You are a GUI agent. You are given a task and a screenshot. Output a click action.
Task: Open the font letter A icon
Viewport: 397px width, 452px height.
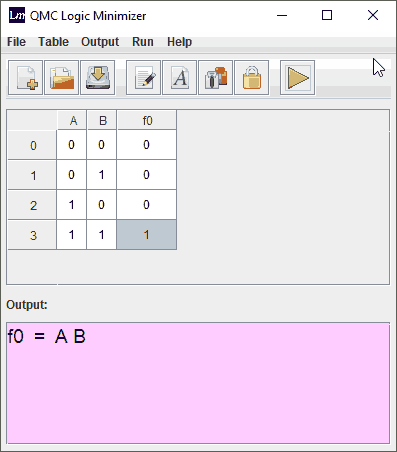(x=179, y=78)
